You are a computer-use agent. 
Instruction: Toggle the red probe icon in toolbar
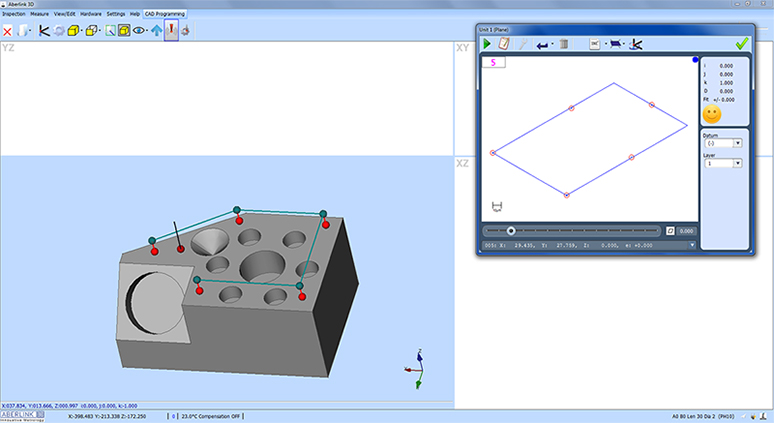point(171,31)
